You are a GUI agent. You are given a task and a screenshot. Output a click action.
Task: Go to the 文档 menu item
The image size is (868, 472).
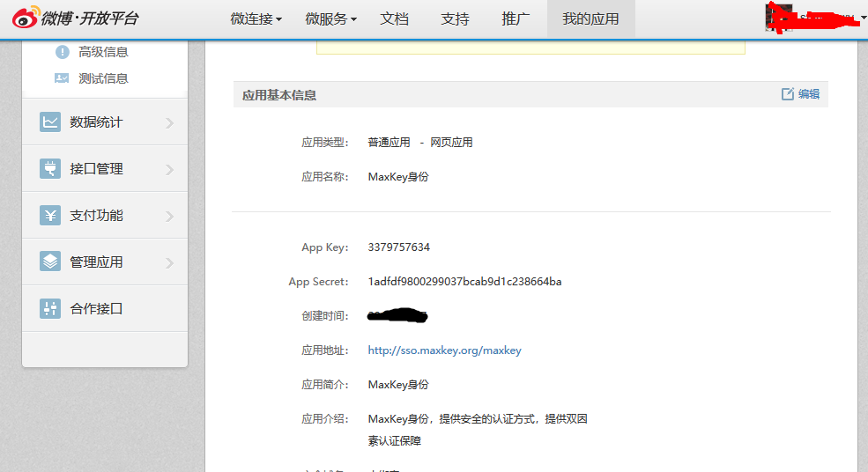tap(394, 18)
